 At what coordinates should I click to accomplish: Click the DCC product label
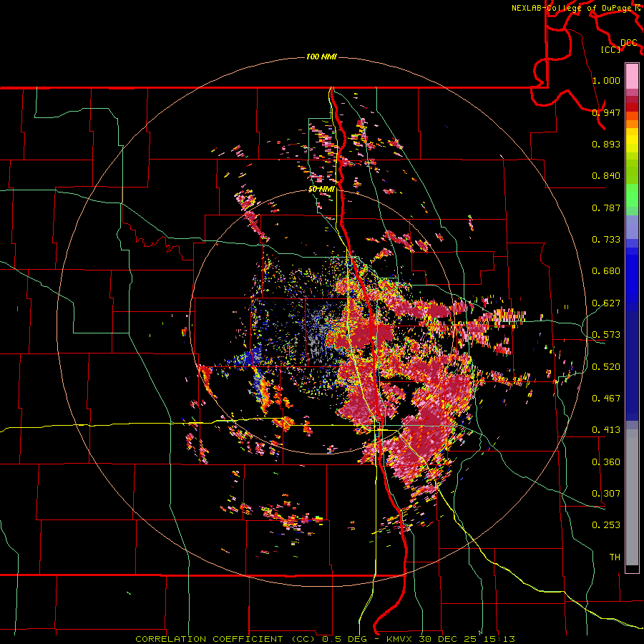(629, 43)
